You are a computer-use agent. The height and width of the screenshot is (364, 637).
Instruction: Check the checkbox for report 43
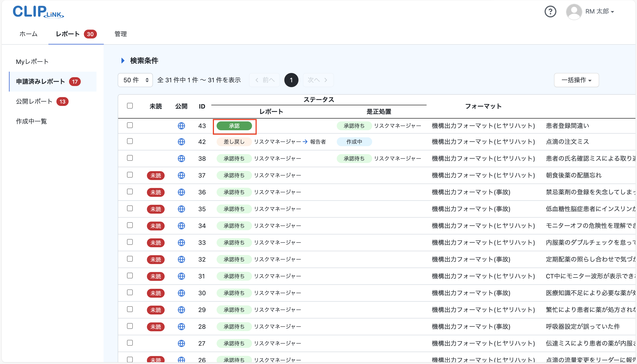pyautogui.click(x=130, y=125)
